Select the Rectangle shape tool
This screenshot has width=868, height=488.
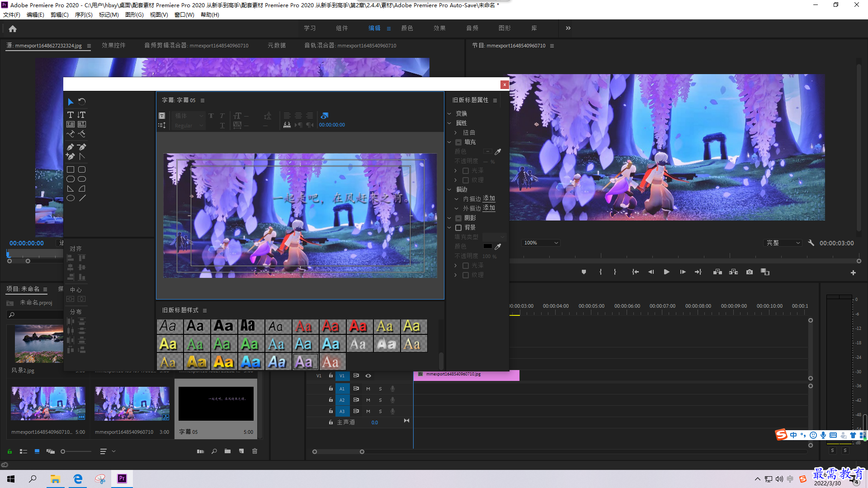pos(71,169)
